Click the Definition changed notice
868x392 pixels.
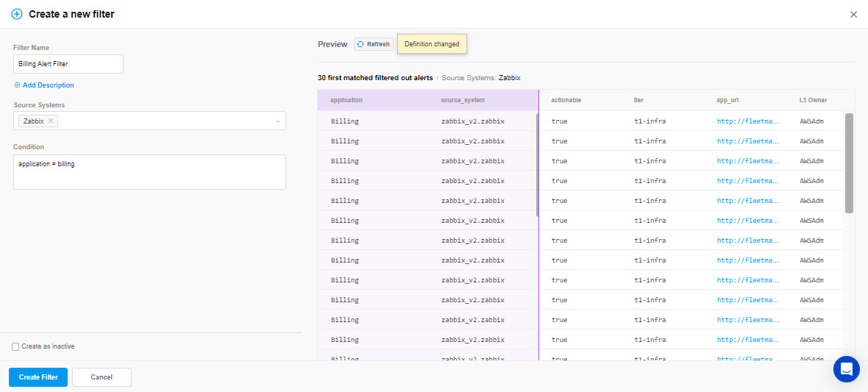(432, 44)
